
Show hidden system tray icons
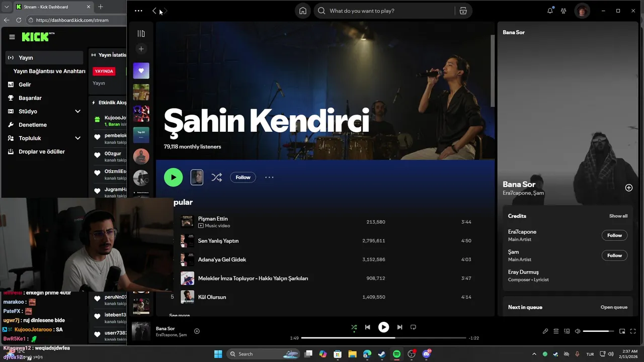(x=534, y=354)
